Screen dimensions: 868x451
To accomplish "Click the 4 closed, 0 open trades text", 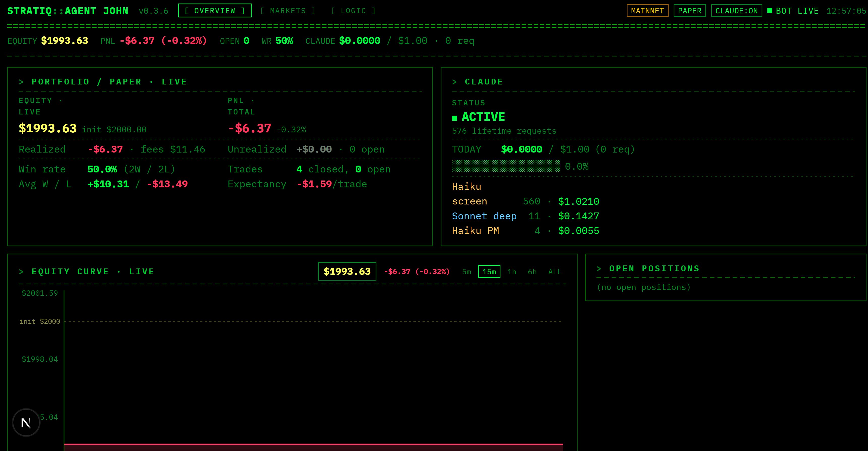I will (x=343, y=169).
